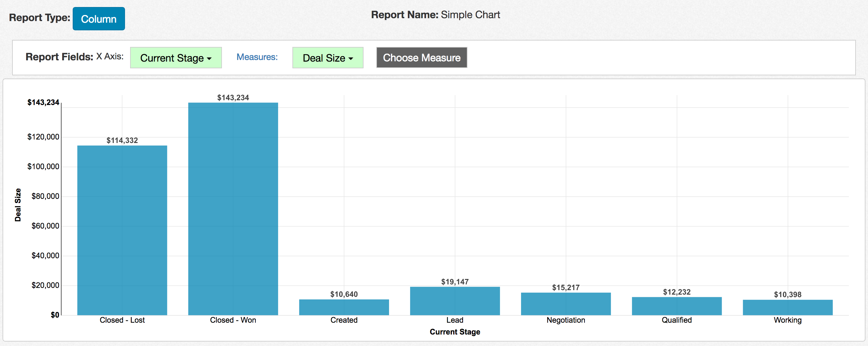Click the $143,234 data label
This screenshot has width=868, height=346.
[233, 98]
